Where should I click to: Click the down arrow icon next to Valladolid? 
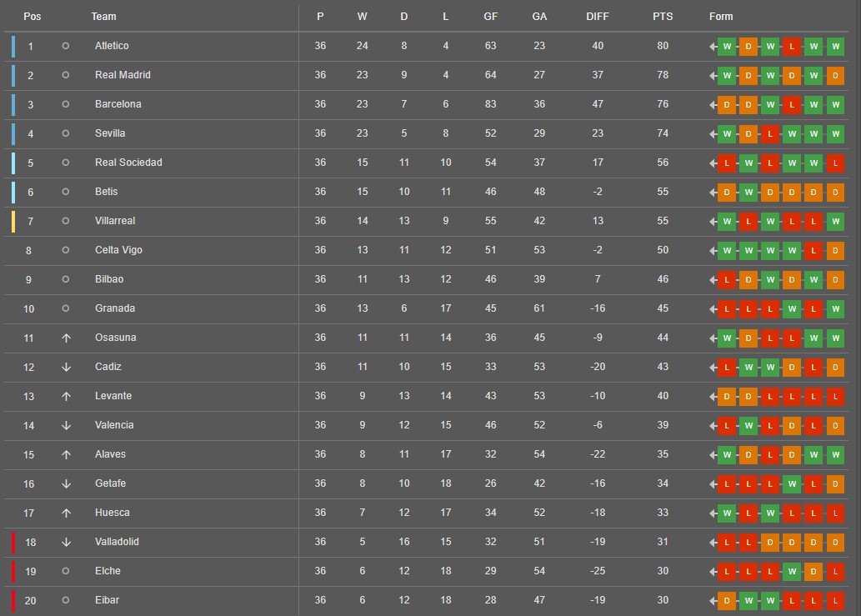pyautogui.click(x=66, y=543)
